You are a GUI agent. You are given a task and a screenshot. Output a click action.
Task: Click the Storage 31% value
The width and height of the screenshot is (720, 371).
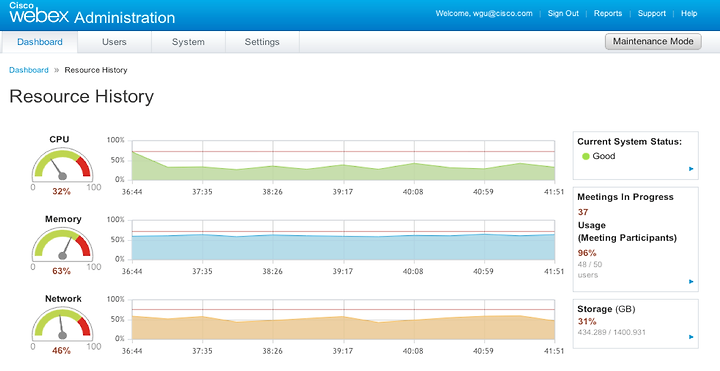point(587,321)
